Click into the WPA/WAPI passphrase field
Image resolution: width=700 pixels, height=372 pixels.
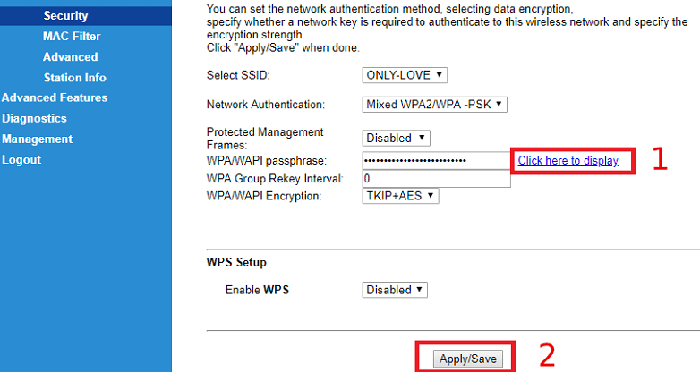click(436, 161)
